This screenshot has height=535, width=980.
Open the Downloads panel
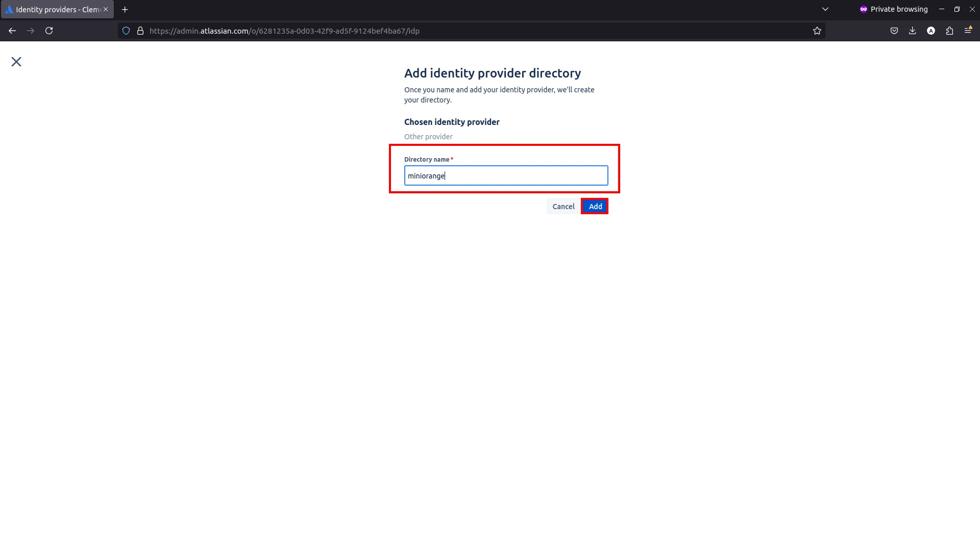tap(913, 31)
